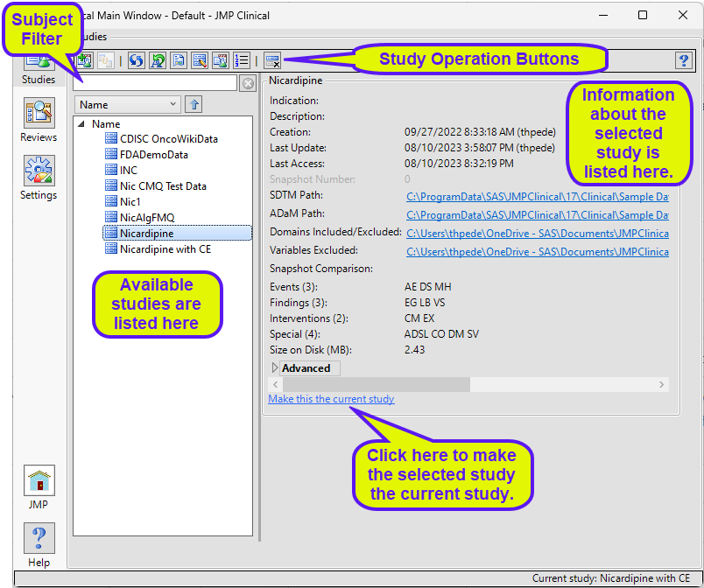Click Special value ADSL CO DM SV
This screenshot has width=704, height=588.
pyautogui.click(x=441, y=334)
